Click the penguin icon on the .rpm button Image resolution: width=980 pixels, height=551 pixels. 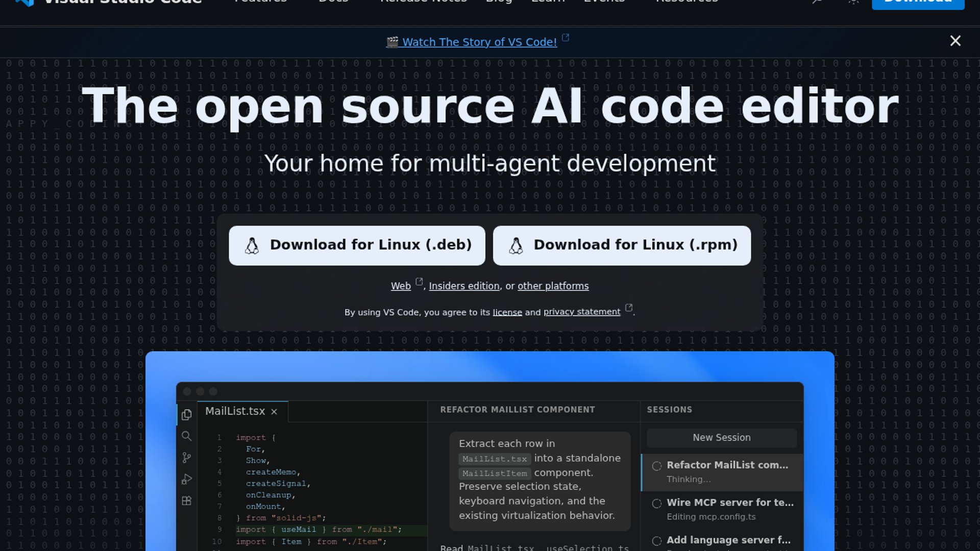point(516,245)
